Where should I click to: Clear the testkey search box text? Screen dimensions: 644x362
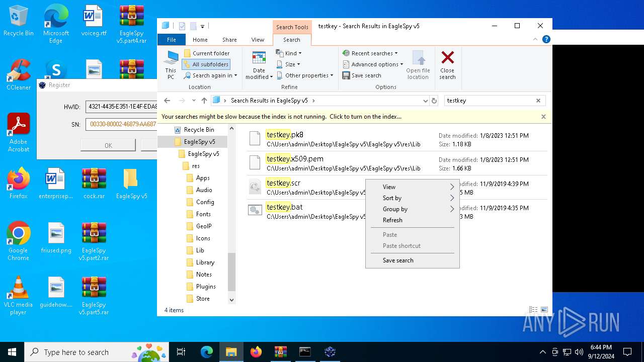point(538,101)
